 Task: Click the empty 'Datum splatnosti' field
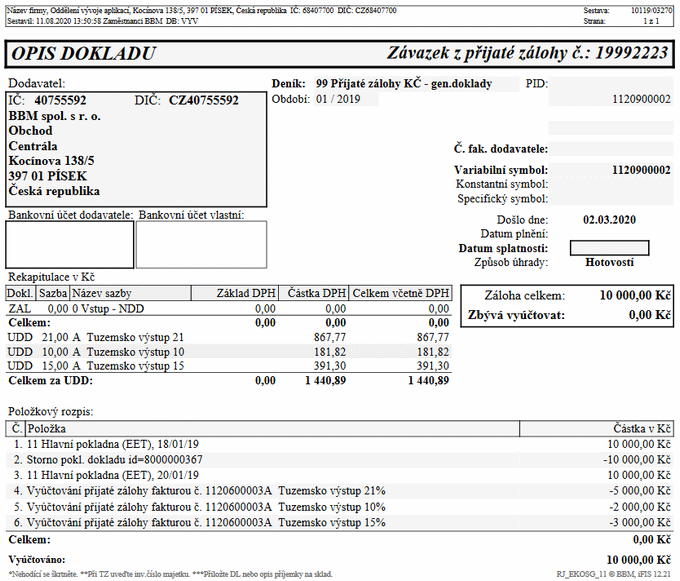[x=609, y=248]
